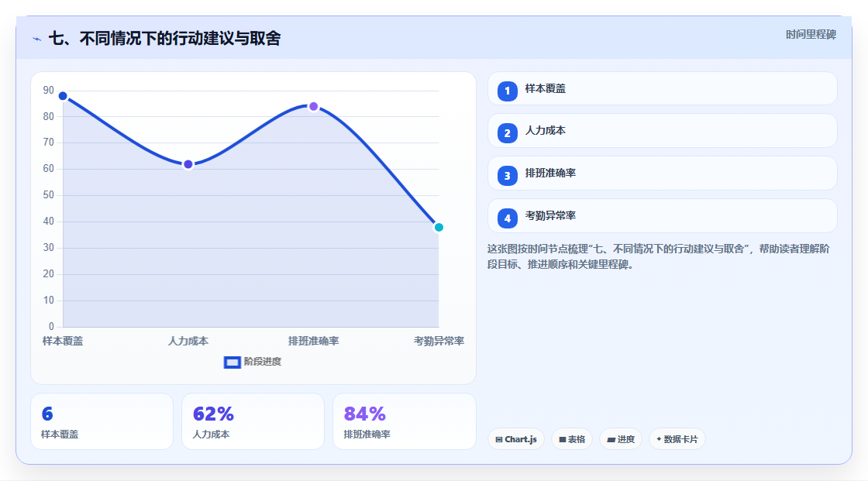Click the numbered badge 2 for 人力成本

click(507, 133)
